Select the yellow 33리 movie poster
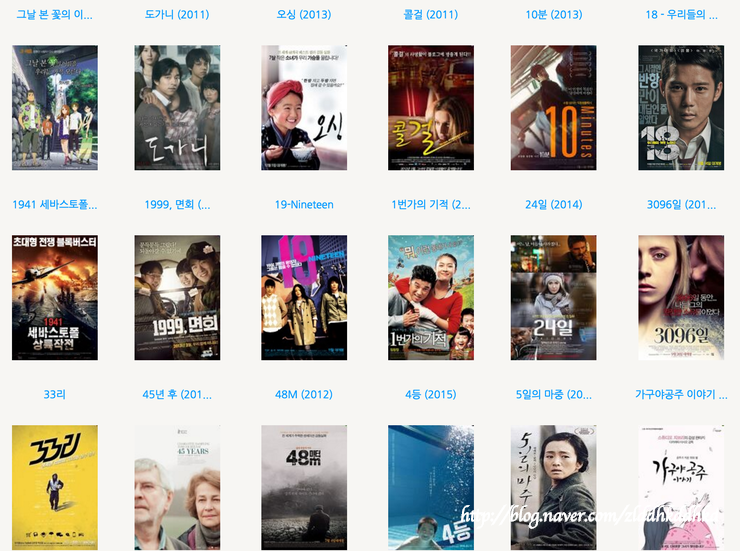740x551 pixels. pos(55,487)
